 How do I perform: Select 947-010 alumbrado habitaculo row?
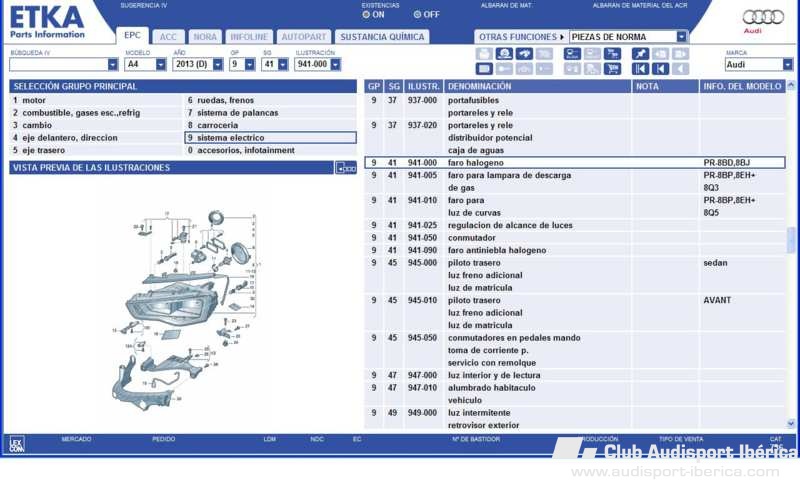point(575,394)
